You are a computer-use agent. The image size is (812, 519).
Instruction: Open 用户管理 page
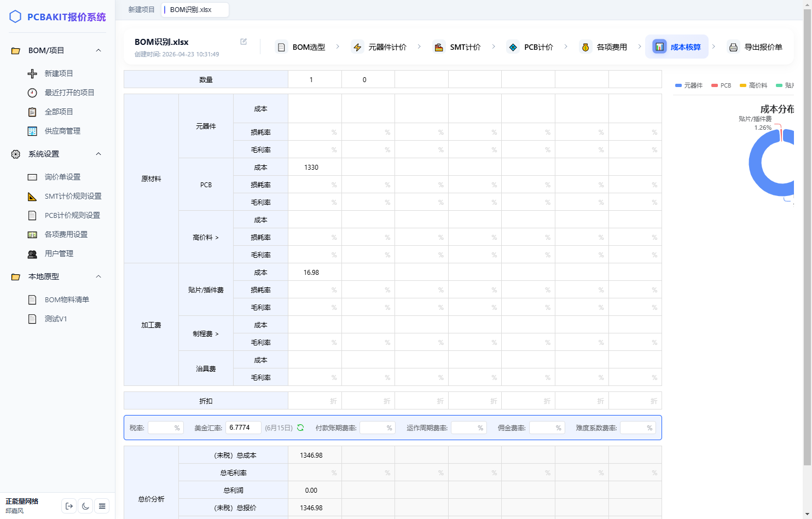coord(60,253)
